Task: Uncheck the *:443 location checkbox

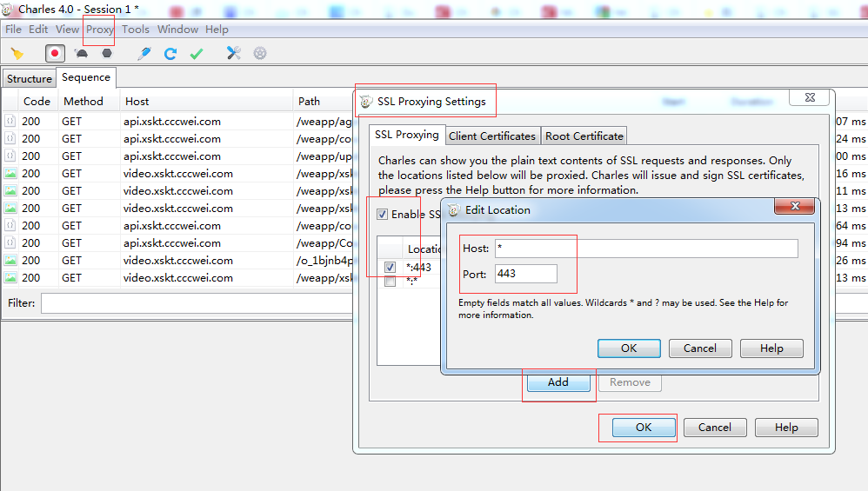Action: [391, 268]
